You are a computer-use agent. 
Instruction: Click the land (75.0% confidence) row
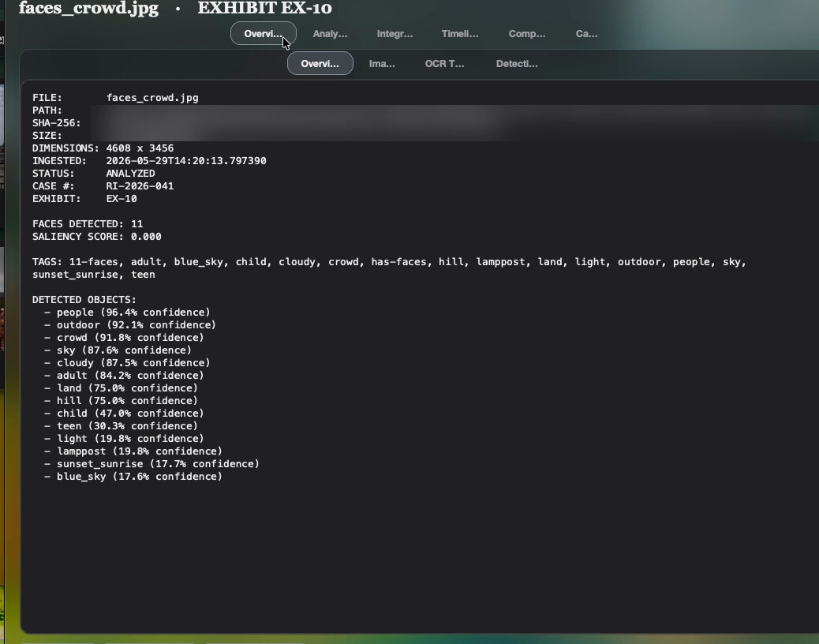tap(121, 388)
